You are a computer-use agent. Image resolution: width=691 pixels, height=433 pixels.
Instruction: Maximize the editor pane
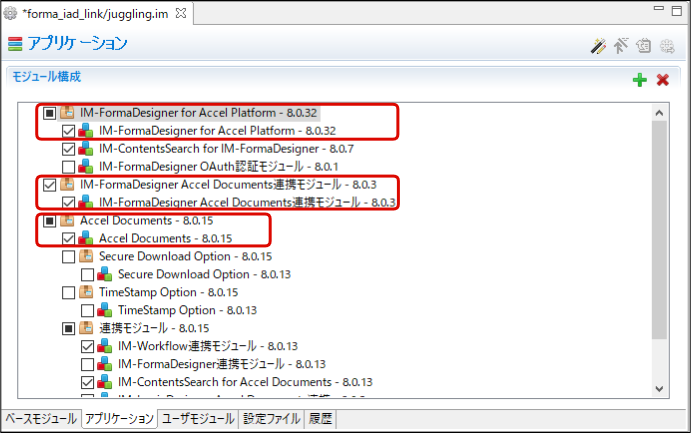(x=676, y=11)
